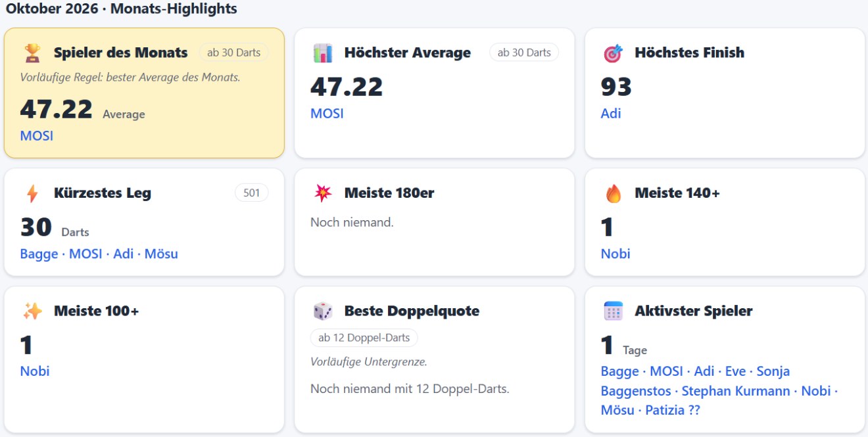
Task: Click the trophy icon on Spieler des Monats
Action: coord(32,53)
